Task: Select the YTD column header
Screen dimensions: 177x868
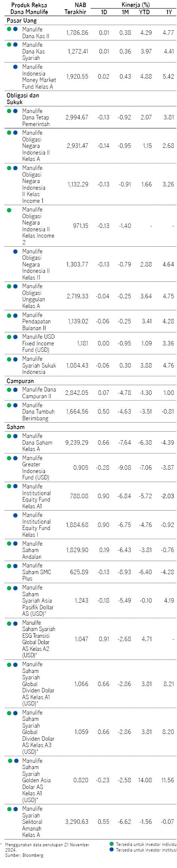Action: [144, 12]
